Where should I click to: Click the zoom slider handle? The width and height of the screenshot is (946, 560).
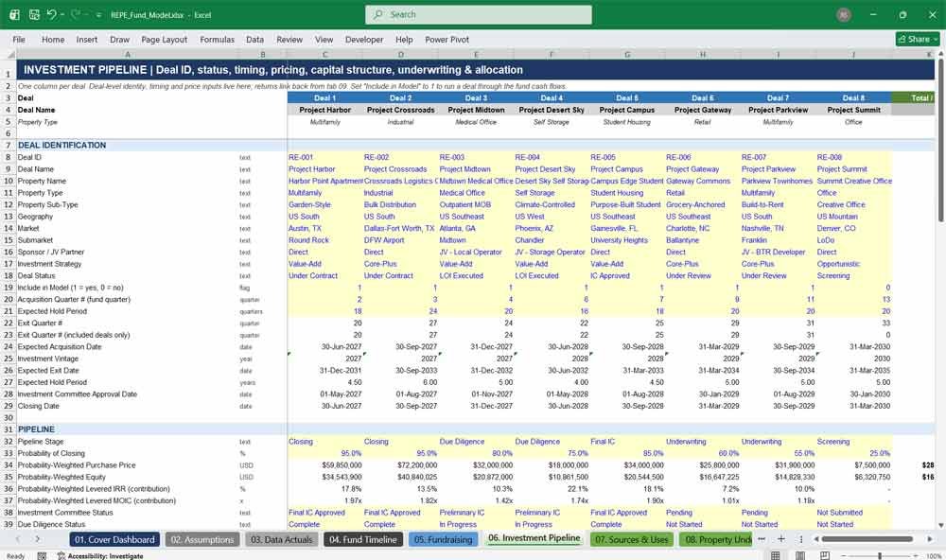click(x=880, y=555)
